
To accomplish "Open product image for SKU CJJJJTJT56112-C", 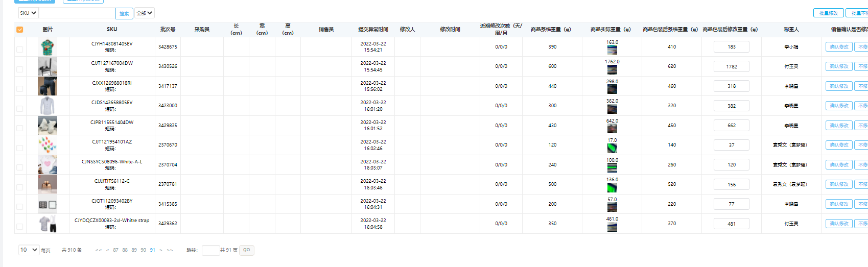I will pos(48,184).
